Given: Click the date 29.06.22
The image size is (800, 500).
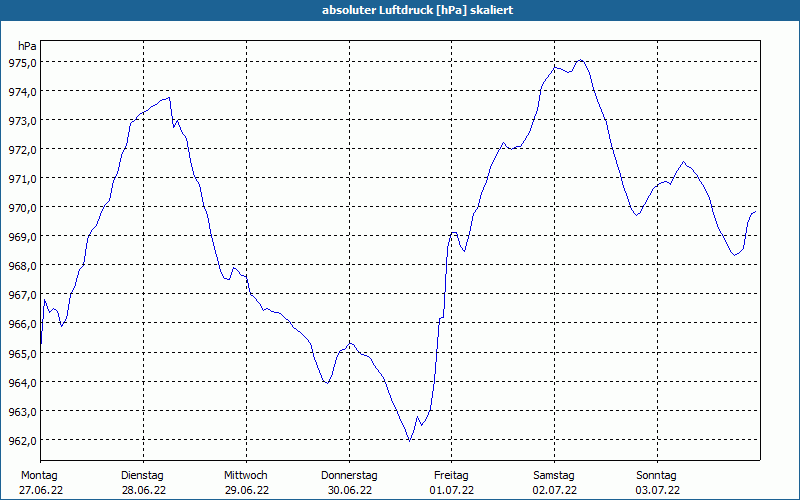Looking at the screenshot, I should (246, 490).
